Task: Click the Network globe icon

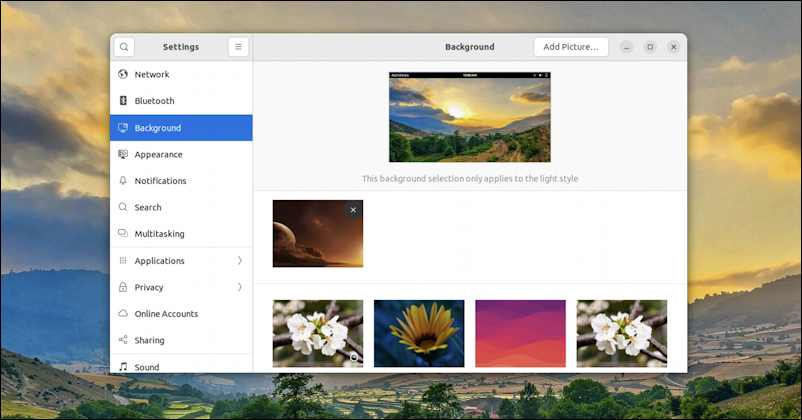Action: 123,74
